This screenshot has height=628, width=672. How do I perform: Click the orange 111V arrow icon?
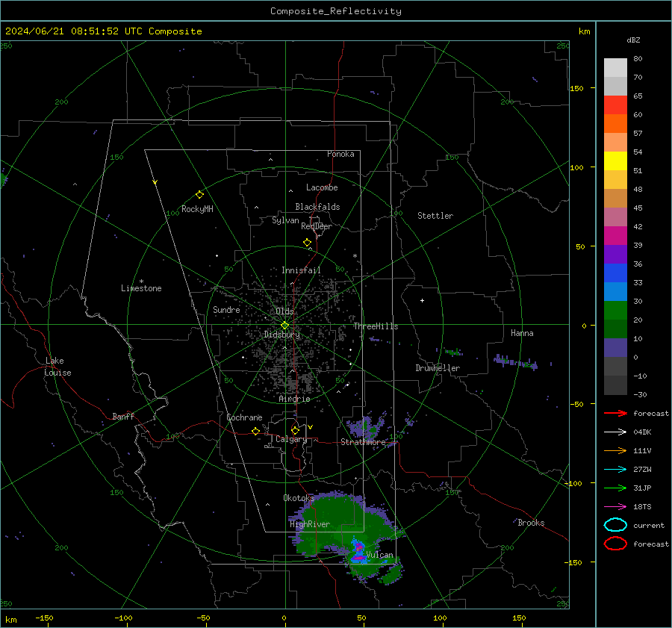coord(615,450)
